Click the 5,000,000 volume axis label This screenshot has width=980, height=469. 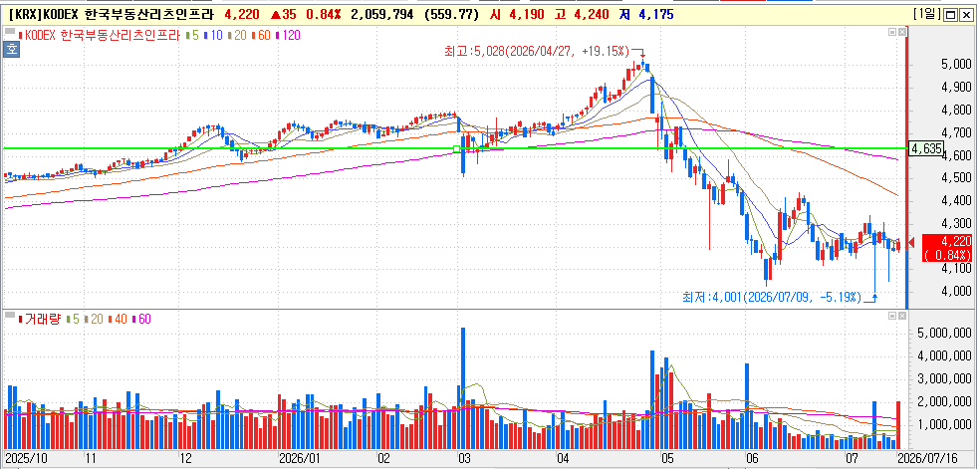945,335
